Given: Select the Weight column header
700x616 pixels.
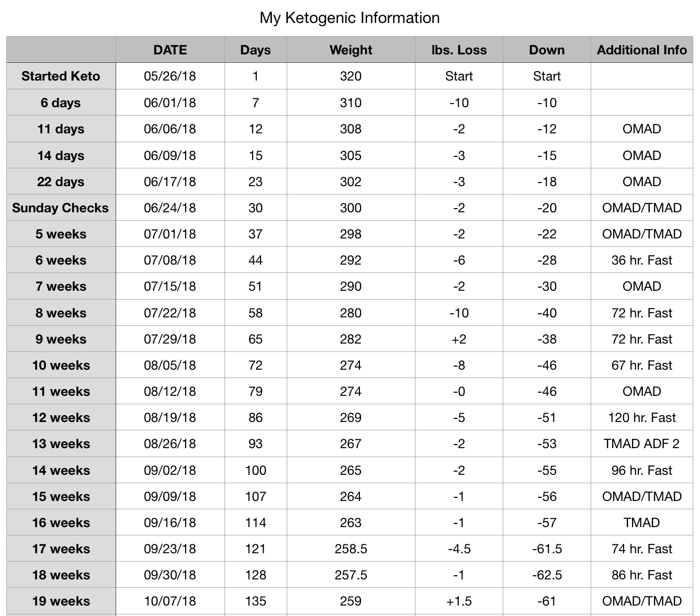Looking at the screenshot, I should [351, 50].
